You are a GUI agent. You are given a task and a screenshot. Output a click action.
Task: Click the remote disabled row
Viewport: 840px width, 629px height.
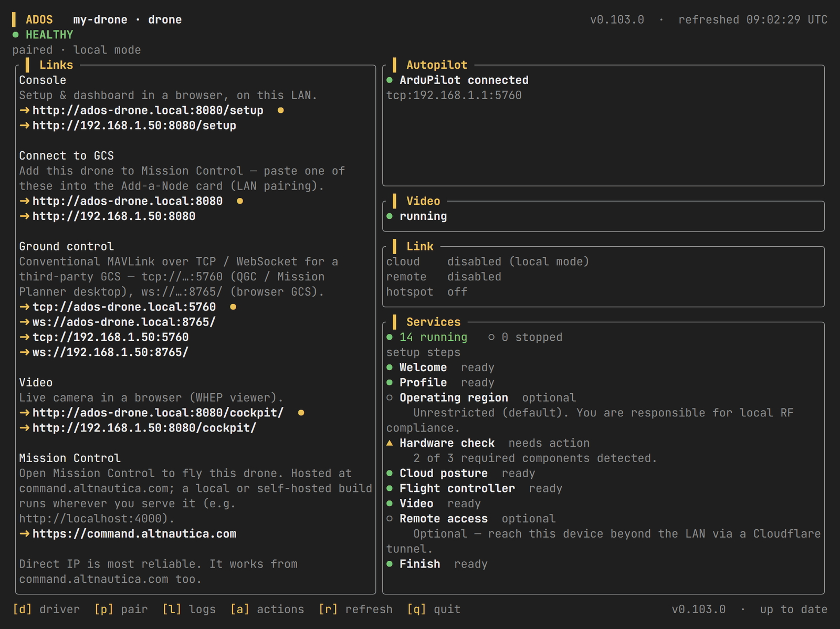point(444,277)
